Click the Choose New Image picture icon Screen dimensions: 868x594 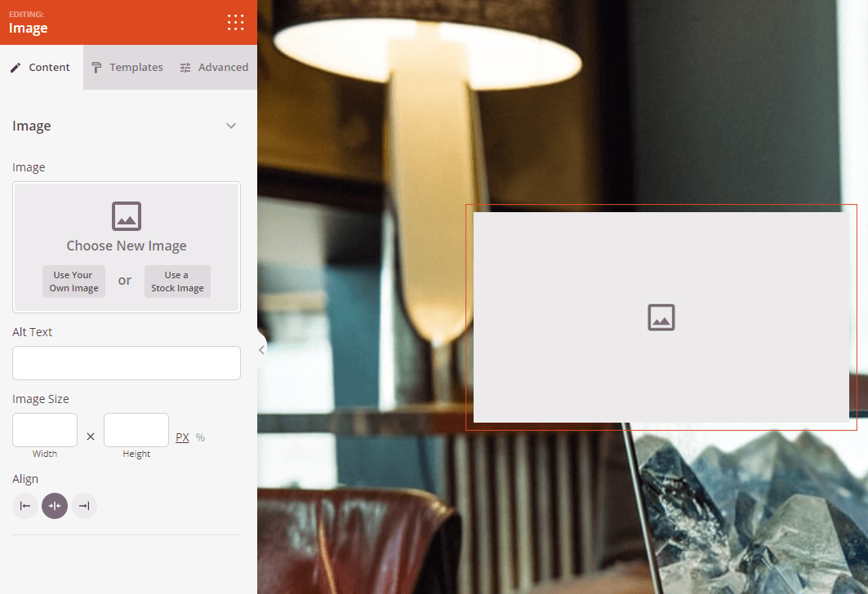pyautogui.click(x=127, y=215)
